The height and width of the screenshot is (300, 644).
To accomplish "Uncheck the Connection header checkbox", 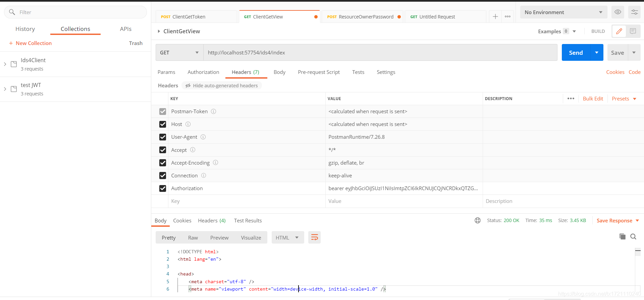I will pos(163,175).
